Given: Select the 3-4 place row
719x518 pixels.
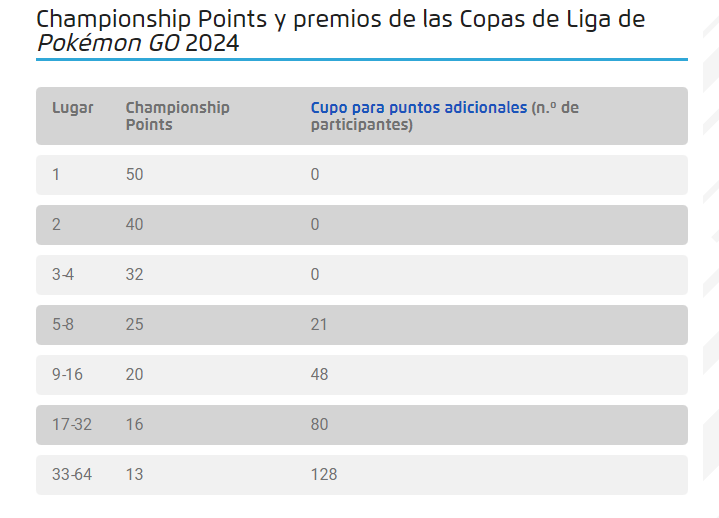Looking at the screenshot, I should (x=362, y=275).
